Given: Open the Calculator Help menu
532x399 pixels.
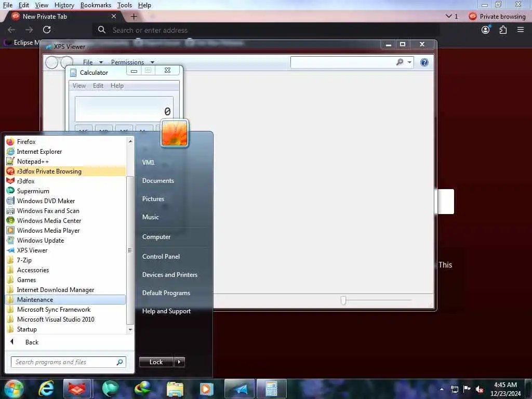Looking at the screenshot, I should click(117, 86).
